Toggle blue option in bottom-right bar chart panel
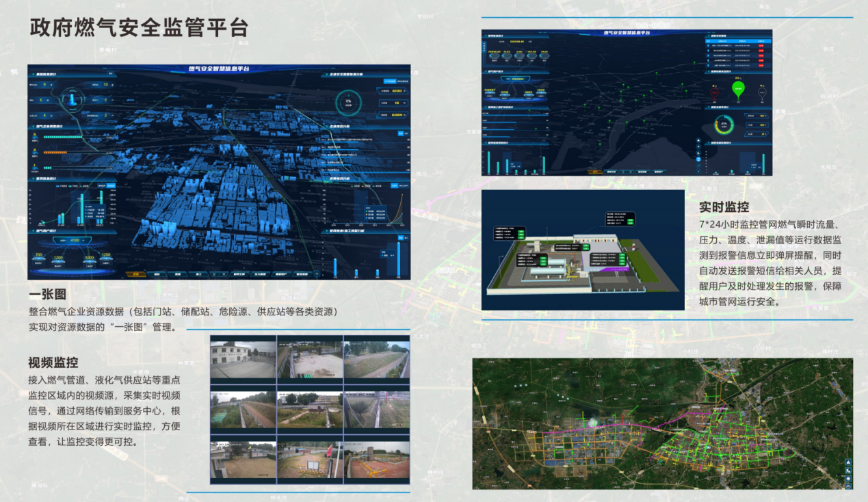Screen dimensions: 868x502 click(x=400, y=237)
